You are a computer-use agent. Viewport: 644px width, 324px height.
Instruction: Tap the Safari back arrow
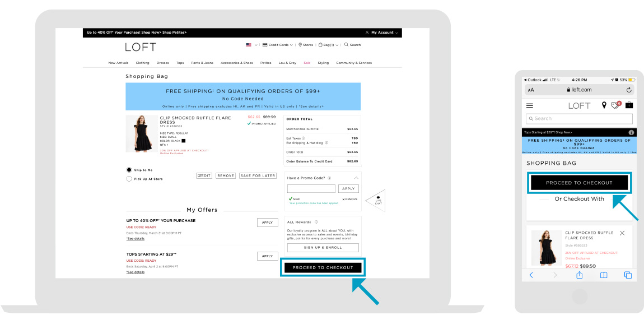(531, 275)
